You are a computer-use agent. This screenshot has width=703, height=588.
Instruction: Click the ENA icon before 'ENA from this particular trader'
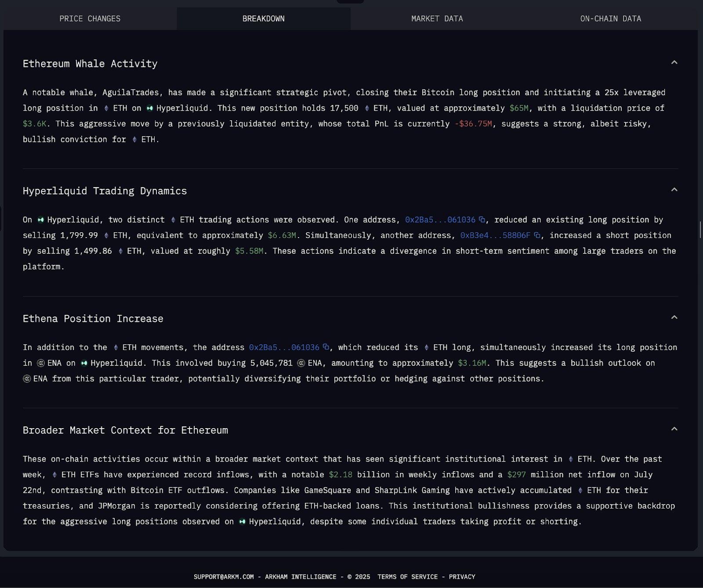[27, 379]
